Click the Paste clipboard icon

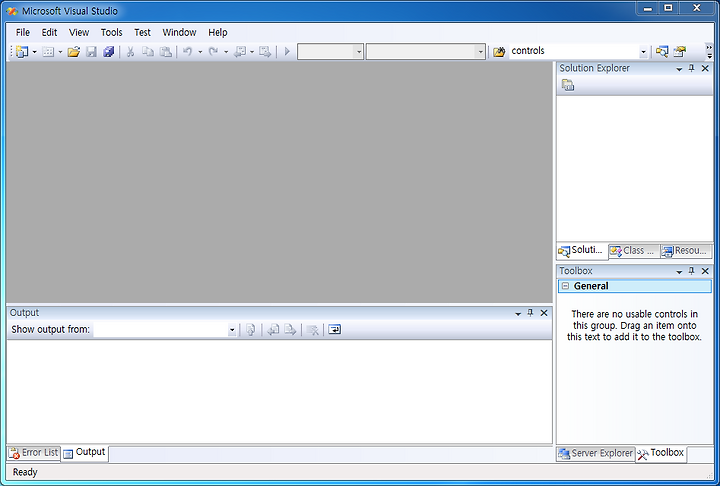[x=165, y=51]
